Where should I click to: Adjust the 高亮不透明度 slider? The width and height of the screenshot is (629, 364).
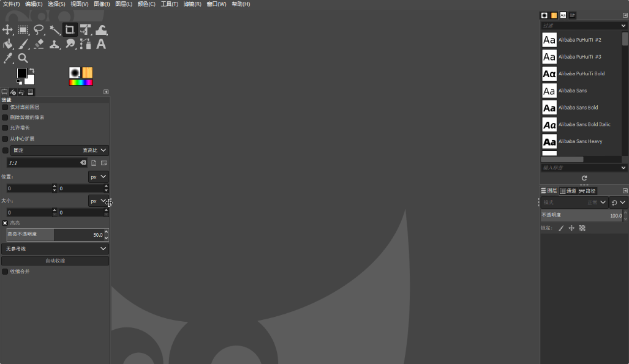pyautogui.click(x=55, y=234)
